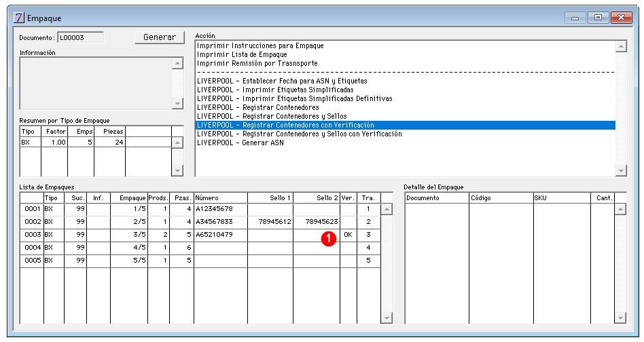Select highlighted 'Registrar Contenedores con Verificación' action
644x342 pixels.
click(405, 125)
